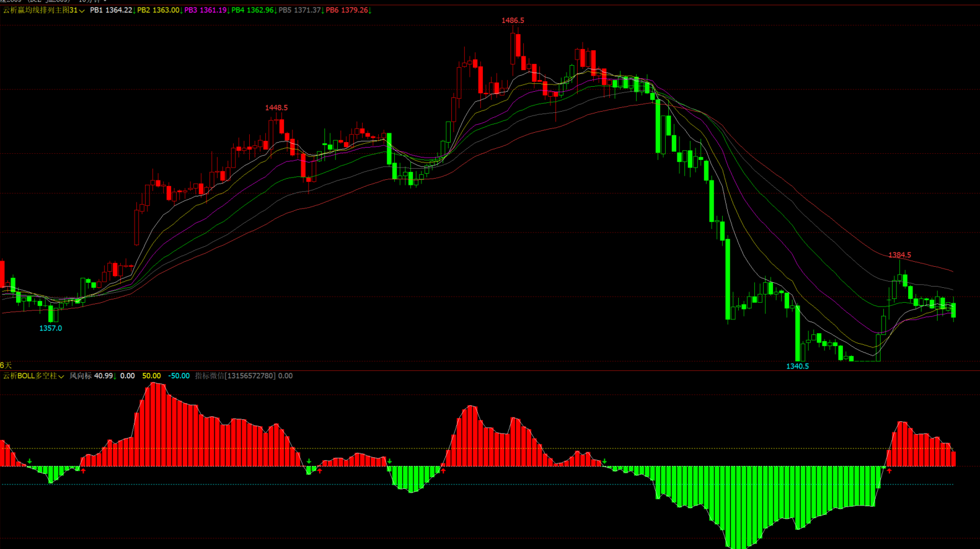Click the 6天 time span label

pyautogui.click(x=6, y=365)
